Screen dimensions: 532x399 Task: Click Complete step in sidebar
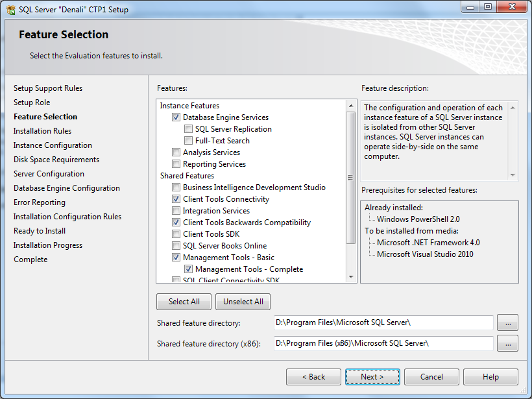pyautogui.click(x=30, y=260)
